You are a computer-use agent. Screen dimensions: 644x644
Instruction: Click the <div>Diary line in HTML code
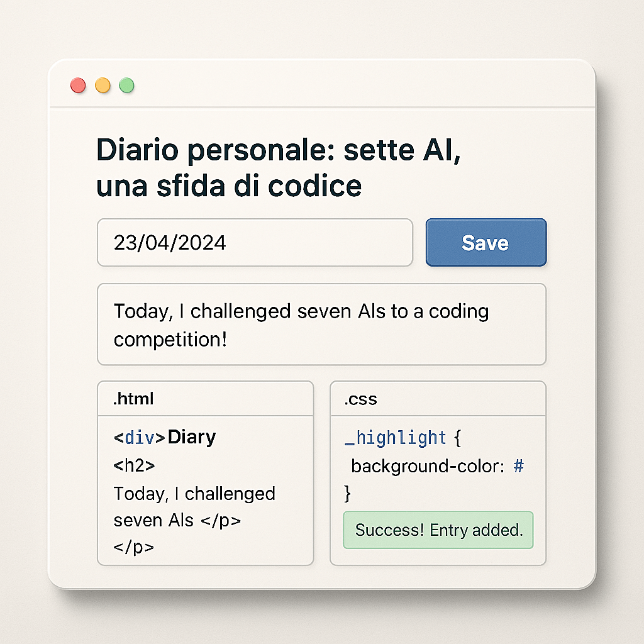coord(165,437)
